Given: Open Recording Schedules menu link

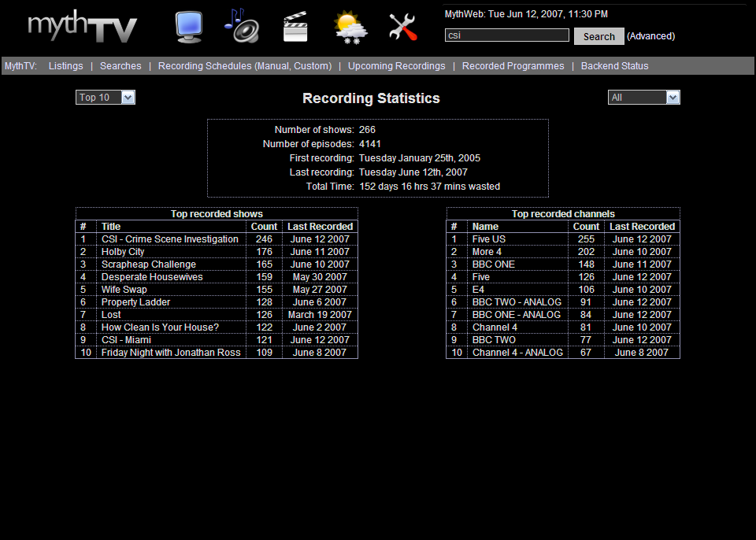Looking at the screenshot, I should (x=205, y=66).
